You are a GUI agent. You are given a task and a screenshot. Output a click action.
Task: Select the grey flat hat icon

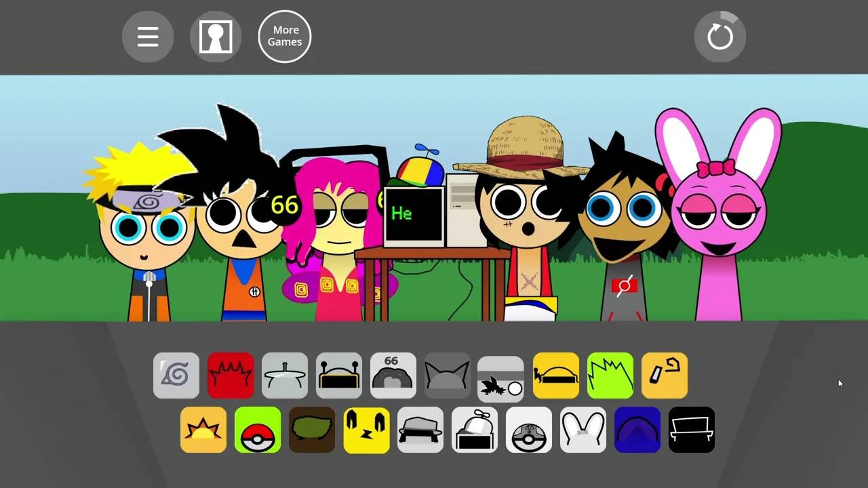285,375
